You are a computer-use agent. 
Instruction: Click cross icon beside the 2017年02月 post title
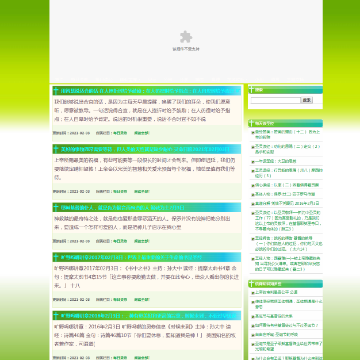(56, 257)
